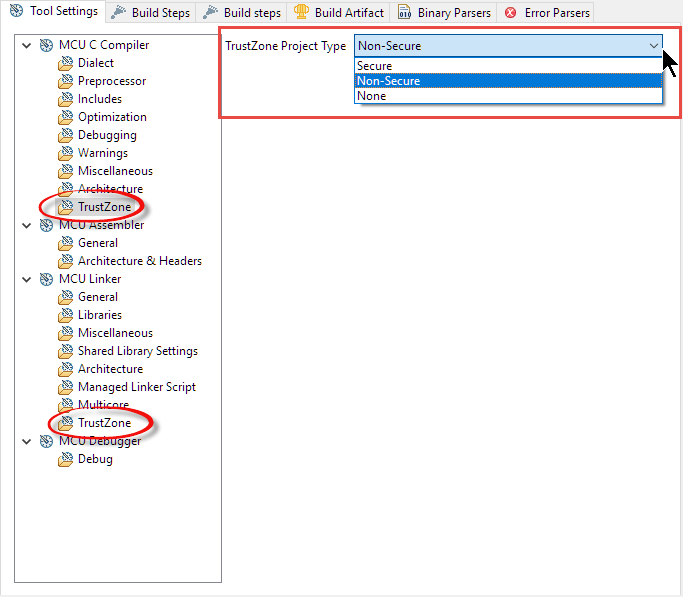Click the MCU C Compiler tool icon
683x597 pixels.
pyautogui.click(x=47, y=45)
